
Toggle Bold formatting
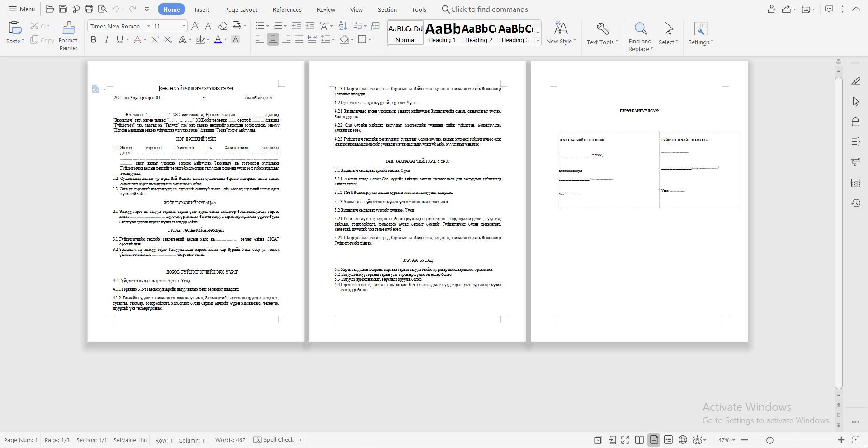point(94,40)
